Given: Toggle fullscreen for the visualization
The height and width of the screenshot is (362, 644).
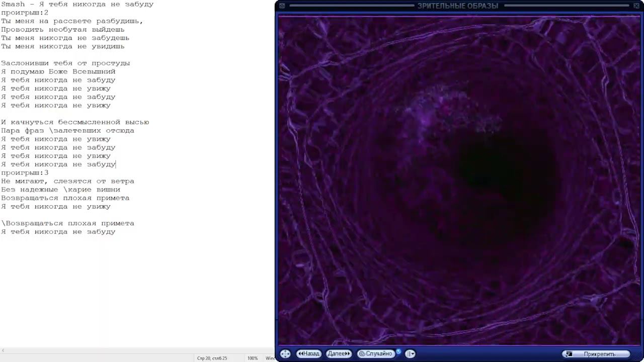Looking at the screenshot, I should pyautogui.click(x=285, y=353).
